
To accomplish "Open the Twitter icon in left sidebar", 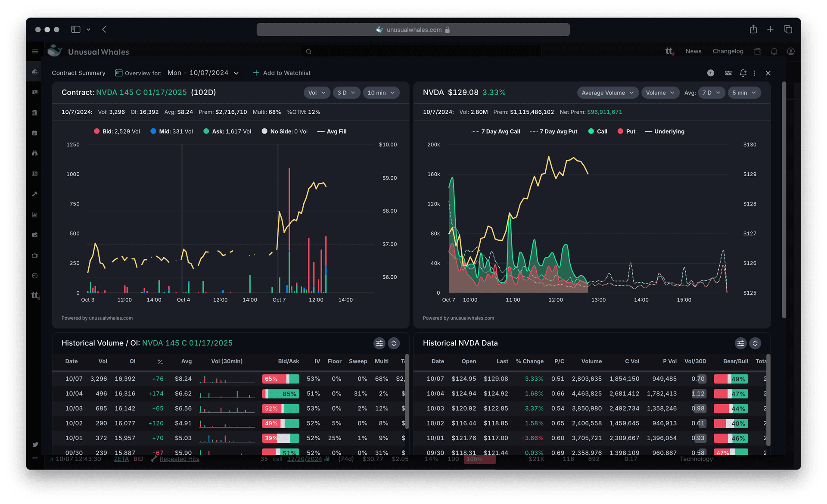I will [35, 445].
